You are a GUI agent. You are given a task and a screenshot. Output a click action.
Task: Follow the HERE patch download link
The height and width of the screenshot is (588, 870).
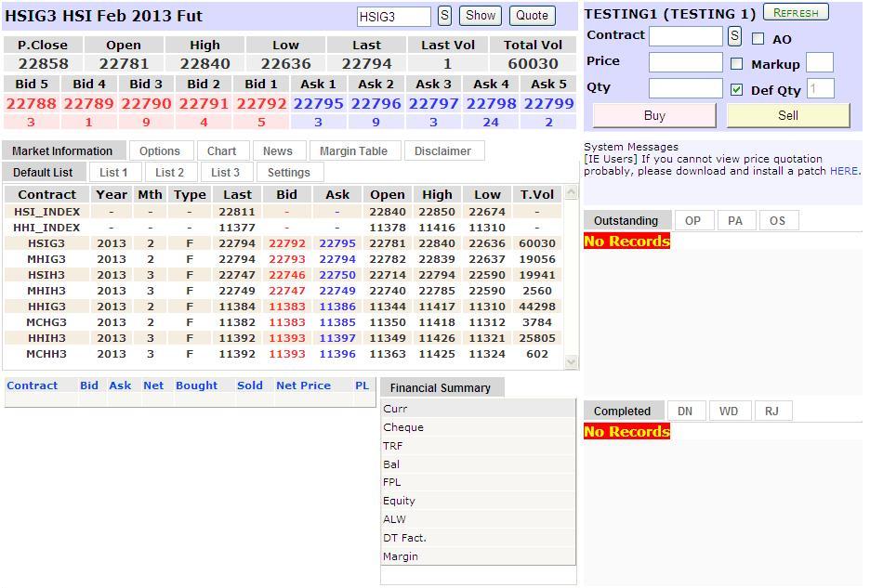[843, 171]
